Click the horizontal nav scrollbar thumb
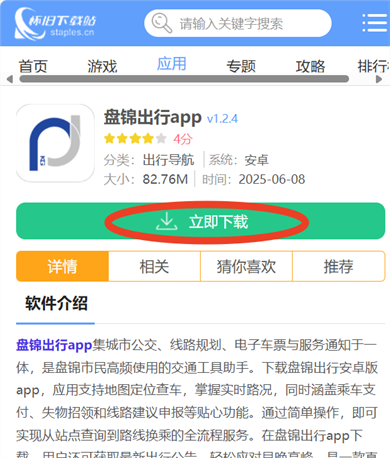390x458 pixels. coord(184,79)
